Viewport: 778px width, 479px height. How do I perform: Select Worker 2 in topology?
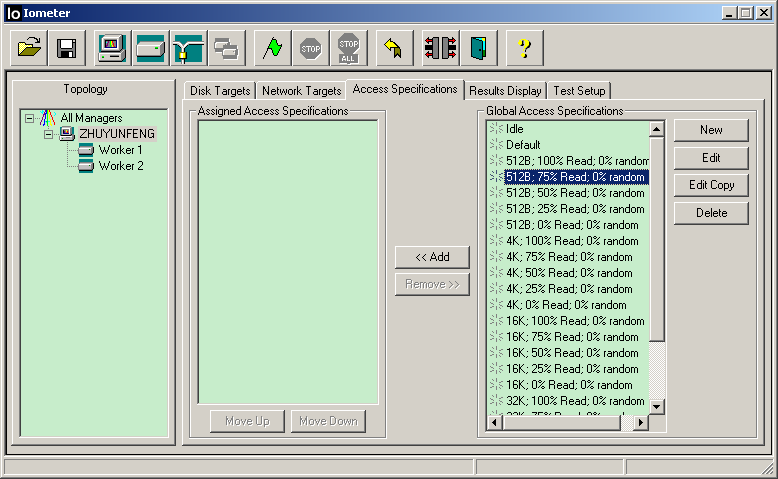coord(121,166)
